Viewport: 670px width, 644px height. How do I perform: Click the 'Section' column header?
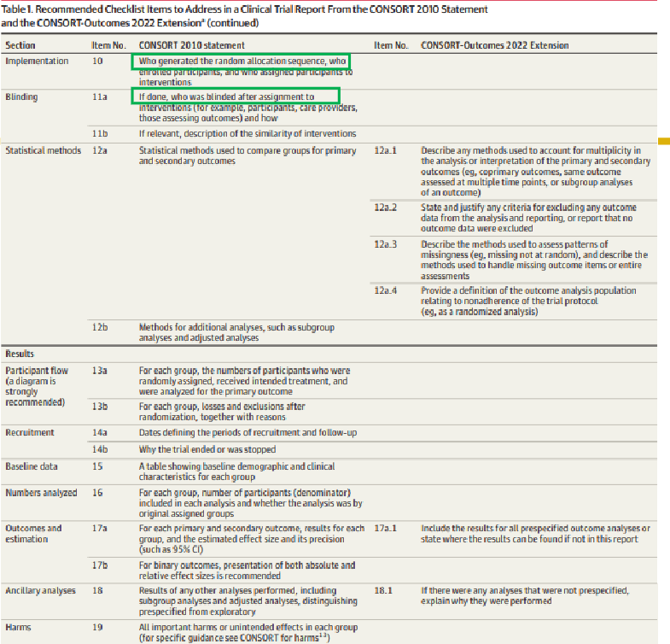pos(20,45)
